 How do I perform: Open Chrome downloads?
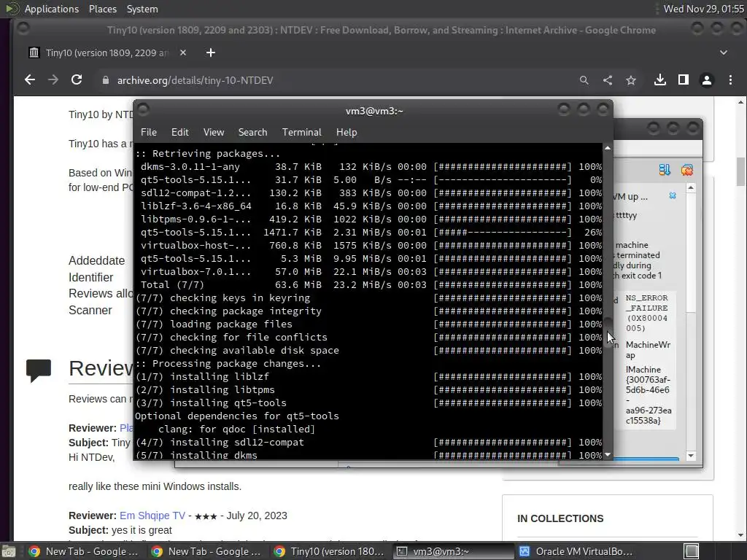tap(659, 80)
